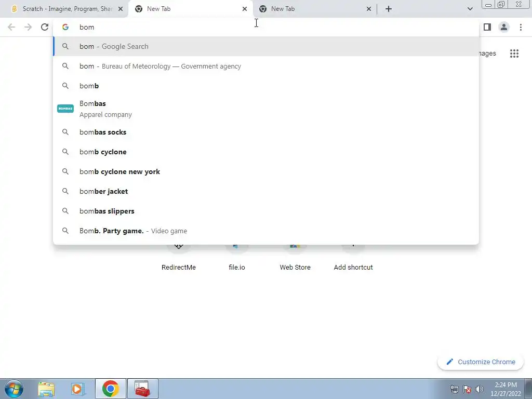Open File Explorer from the taskbar
Viewport: 532px width, 399px height.
coord(46,389)
